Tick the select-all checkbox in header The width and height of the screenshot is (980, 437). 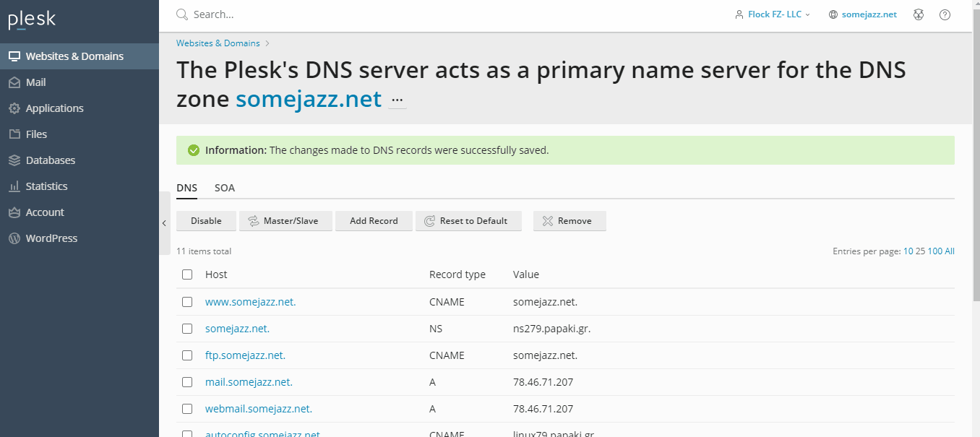coord(187,274)
